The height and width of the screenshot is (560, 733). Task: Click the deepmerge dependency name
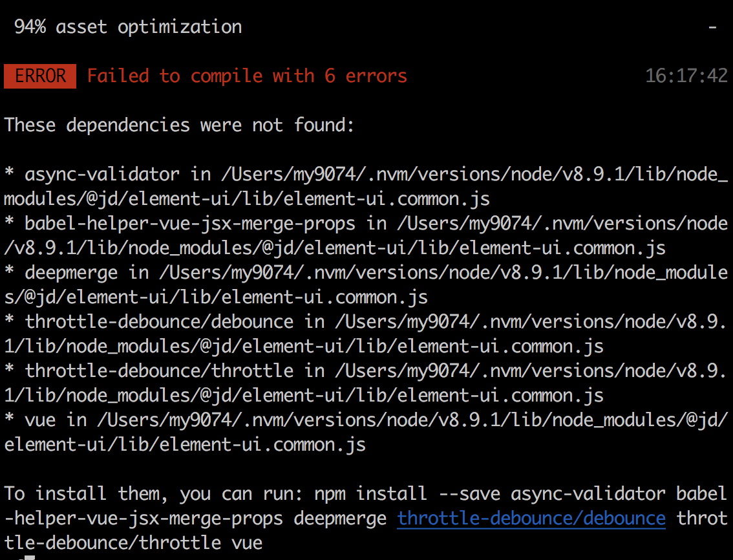click(x=71, y=273)
